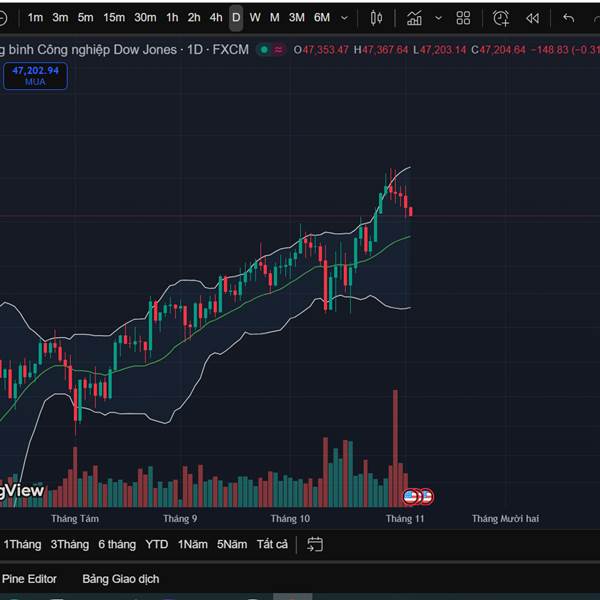Open the indicators panel icon
600x600 pixels.
pyautogui.click(x=414, y=18)
